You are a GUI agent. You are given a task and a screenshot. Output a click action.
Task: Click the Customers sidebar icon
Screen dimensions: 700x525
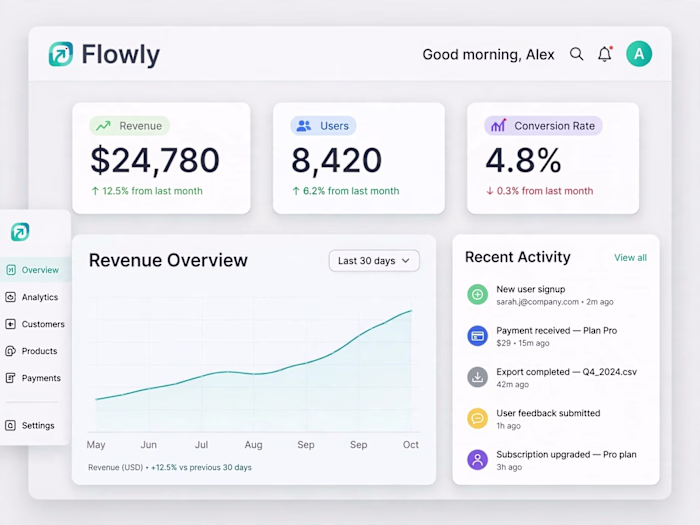tap(11, 324)
